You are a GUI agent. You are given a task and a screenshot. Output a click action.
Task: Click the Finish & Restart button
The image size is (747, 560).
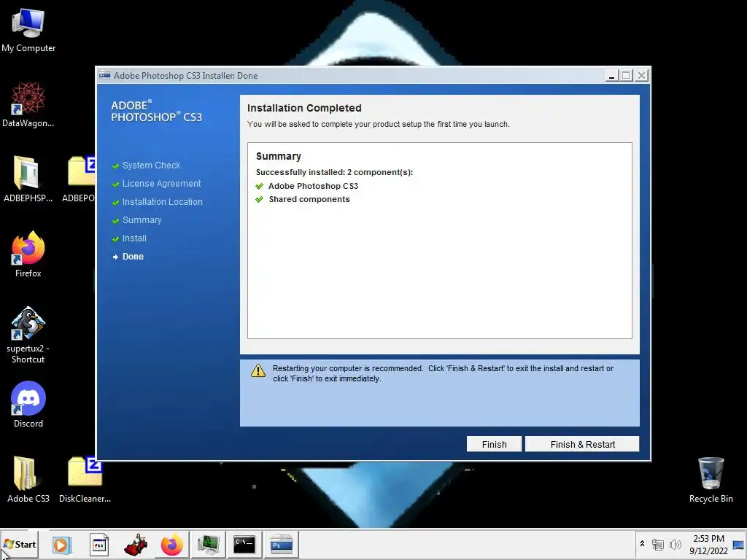582,444
